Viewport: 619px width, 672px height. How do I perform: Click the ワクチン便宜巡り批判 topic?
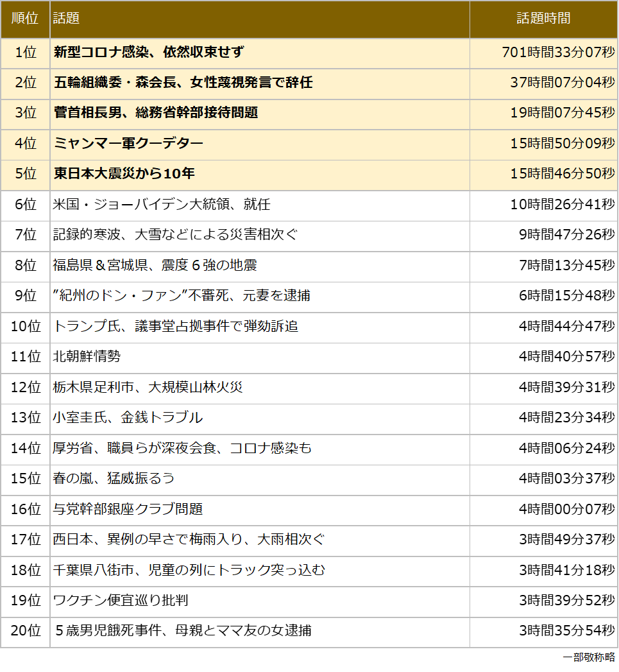coord(121,601)
